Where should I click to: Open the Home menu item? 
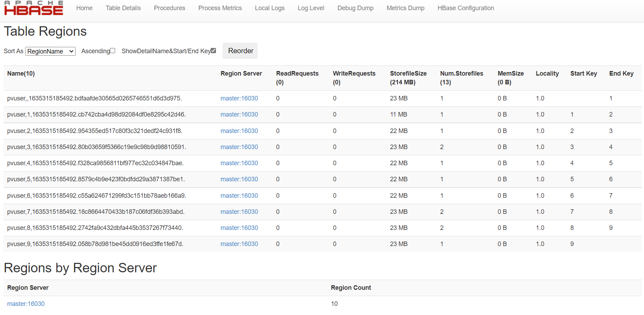pyautogui.click(x=84, y=8)
